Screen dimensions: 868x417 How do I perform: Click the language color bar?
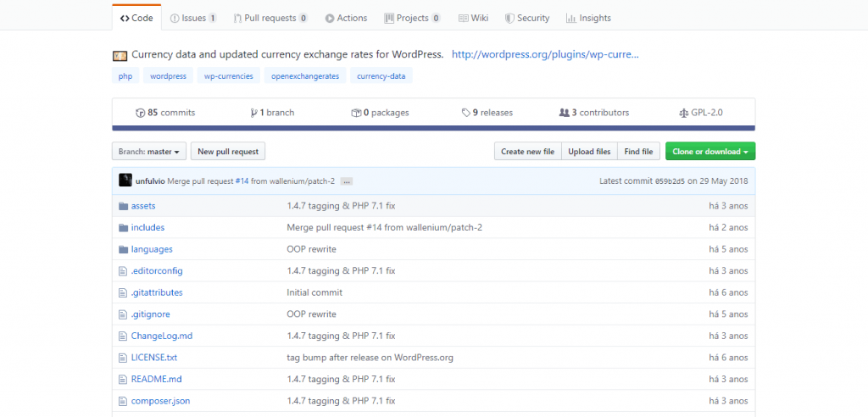coord(433,128)
